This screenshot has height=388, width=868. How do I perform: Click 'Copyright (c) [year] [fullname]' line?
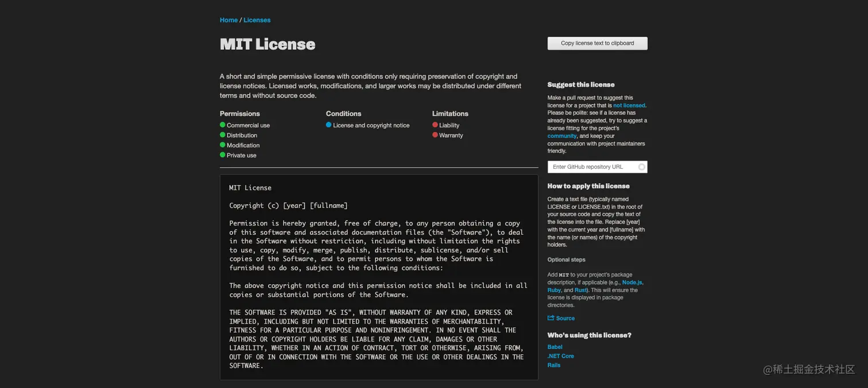pos(288,205)
